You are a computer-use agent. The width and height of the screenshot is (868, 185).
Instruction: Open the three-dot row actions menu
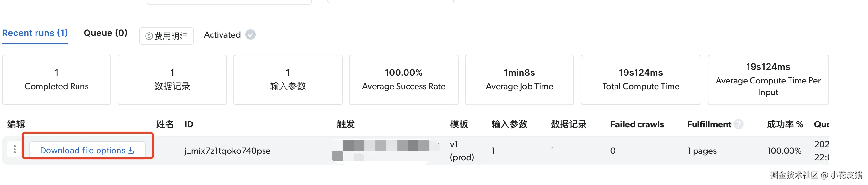tap(15, 149)
